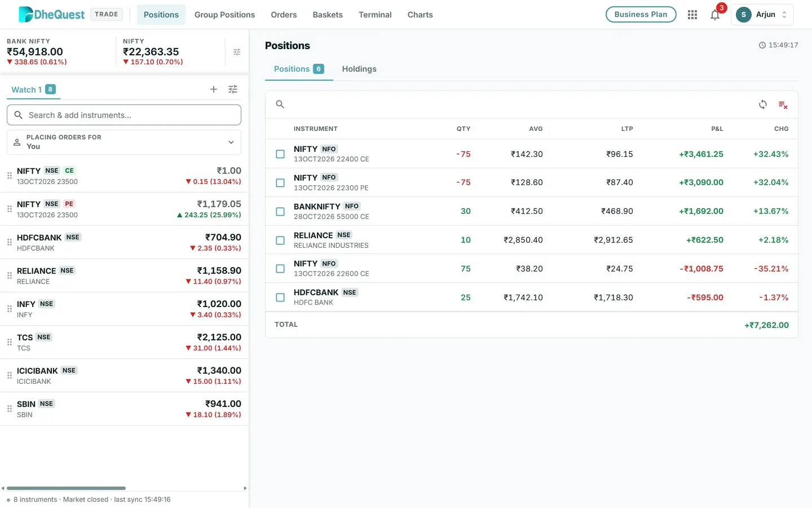
Task: Click the total P&L +₹7,262.00 value
Action: (766, 325)
